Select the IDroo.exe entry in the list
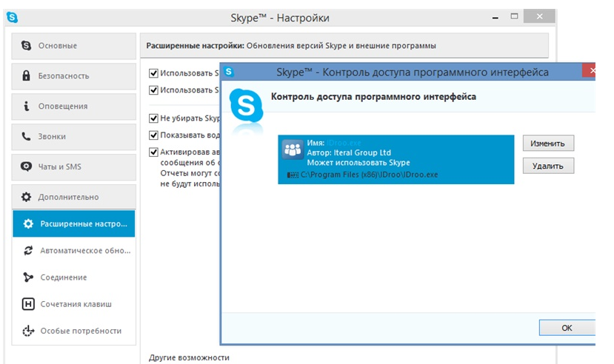Viewport: 614px width, 364px height. (396, 160)
